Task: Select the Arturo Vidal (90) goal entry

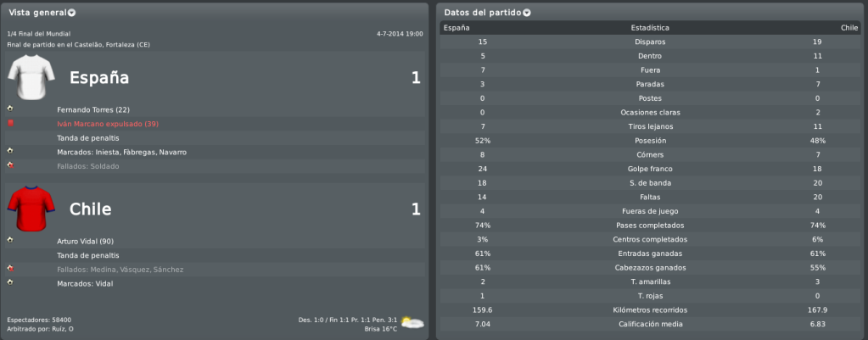Action: 85,242
